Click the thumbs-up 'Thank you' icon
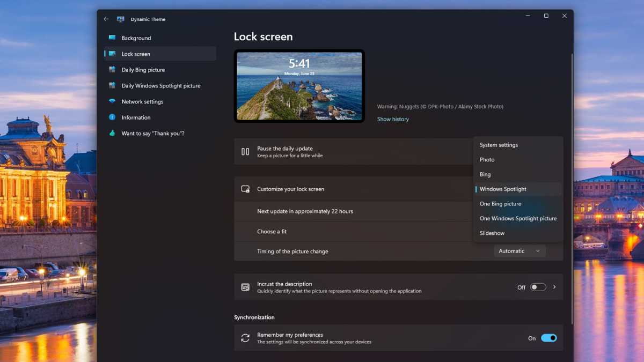This screenshot has height=362, width=644. pos(111,133)
